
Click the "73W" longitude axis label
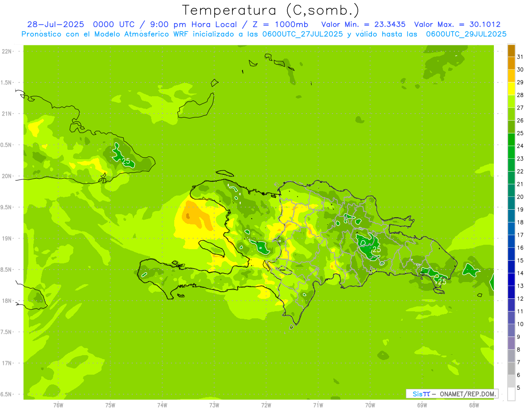click(x=214, y=405)
